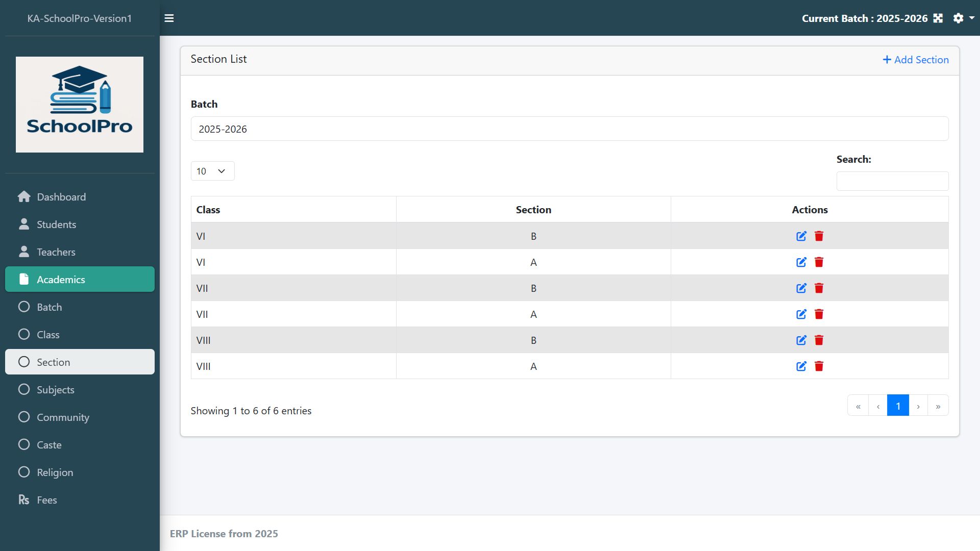The width and height of the screenshot is (980, 551).
Task: Click the hamburger sidebar toggle icon
Action: click(169, 18)
